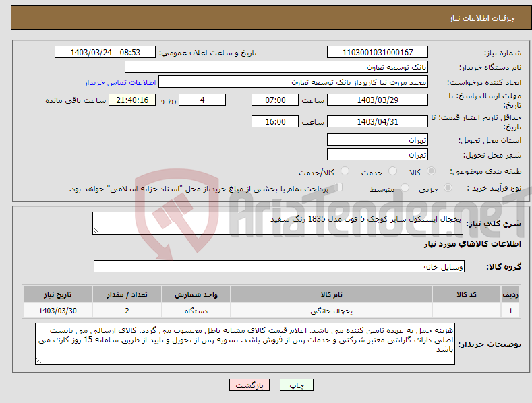Click the announcement date field 1403/03/24 - 08:53
Viewport: 532px width, 403px height.
tap(105, 53)
